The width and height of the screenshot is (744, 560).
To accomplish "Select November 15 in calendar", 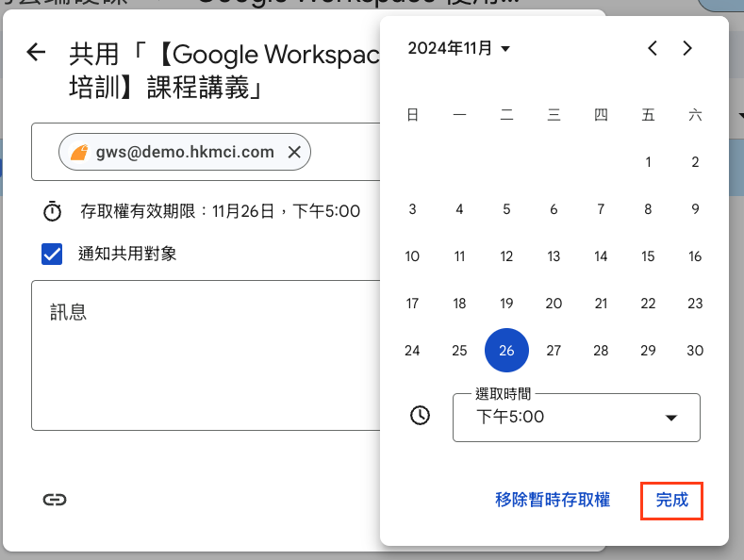I will click(648, 256).
